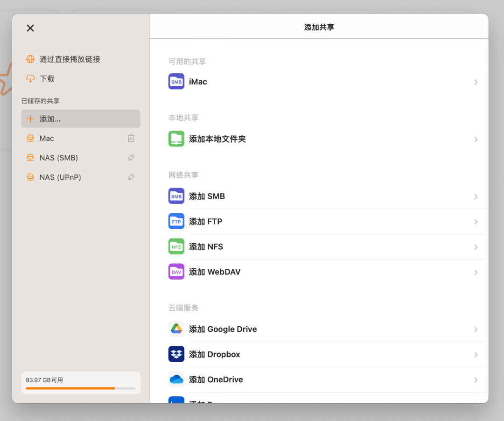Expand the 添加 SMB row chevron
The width and height of the screenshot is (504, 421).
pos(476,196)
